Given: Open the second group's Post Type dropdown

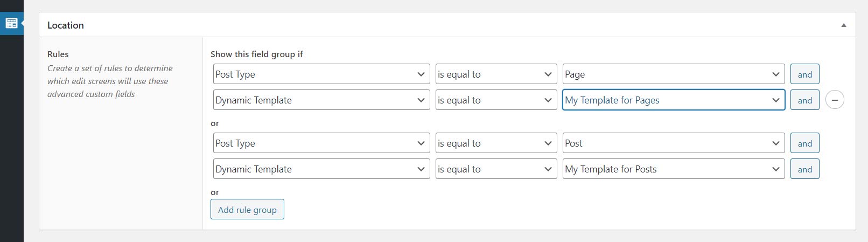Looking at the screenshot, I should pyautogui.click(x=321, y=143).
